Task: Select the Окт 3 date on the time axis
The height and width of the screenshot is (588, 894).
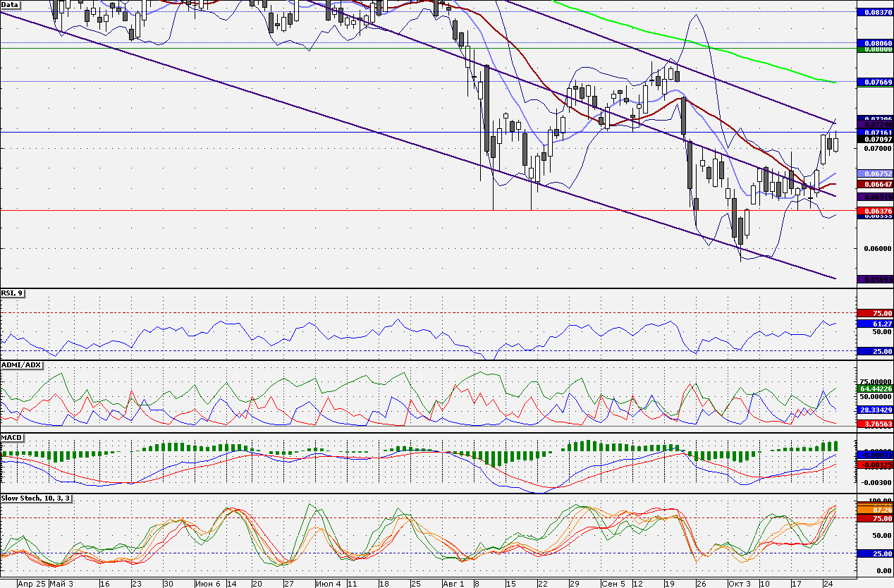Action: [x=740, y=584]
